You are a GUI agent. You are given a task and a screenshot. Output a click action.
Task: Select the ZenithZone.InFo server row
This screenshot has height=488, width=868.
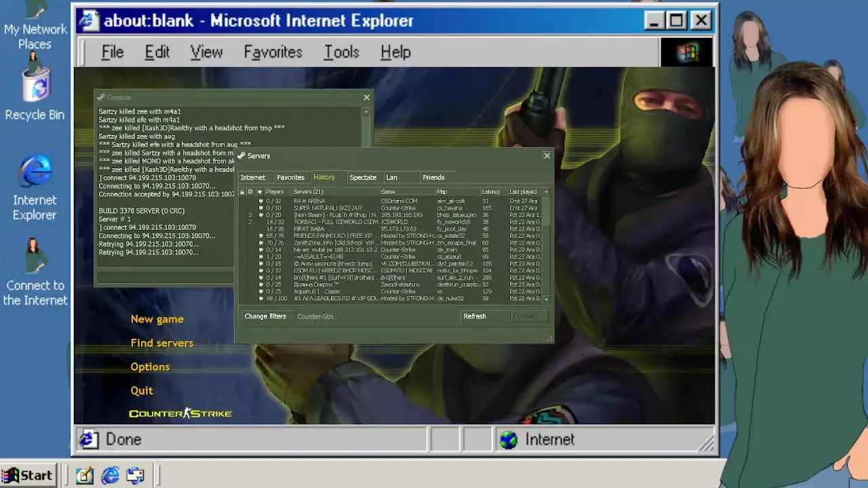(391, 243)
